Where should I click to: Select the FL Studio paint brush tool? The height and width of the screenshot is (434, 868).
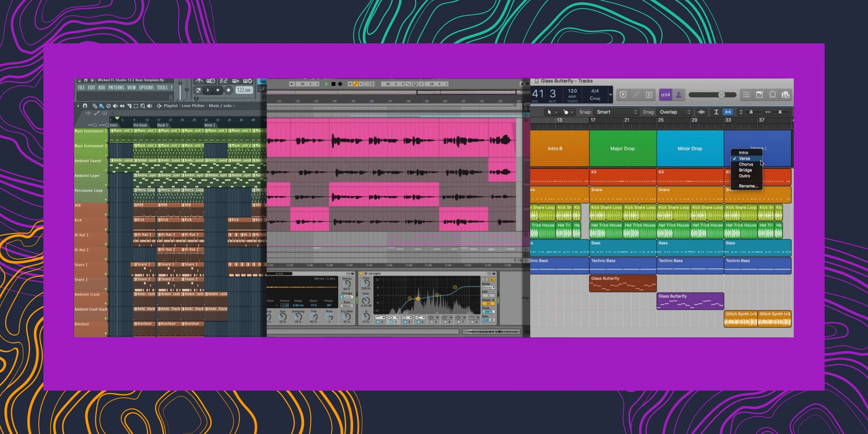[101, 106]
